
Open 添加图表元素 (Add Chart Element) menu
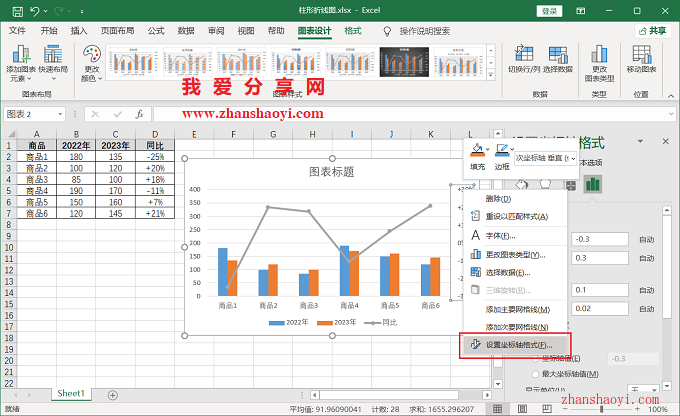coord(21,64)
